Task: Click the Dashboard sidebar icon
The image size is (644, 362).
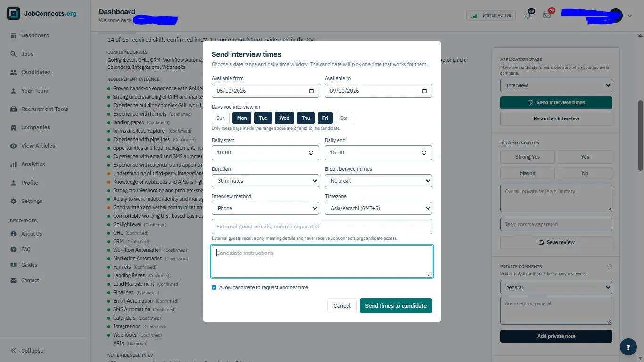Action: coord(13,35)
